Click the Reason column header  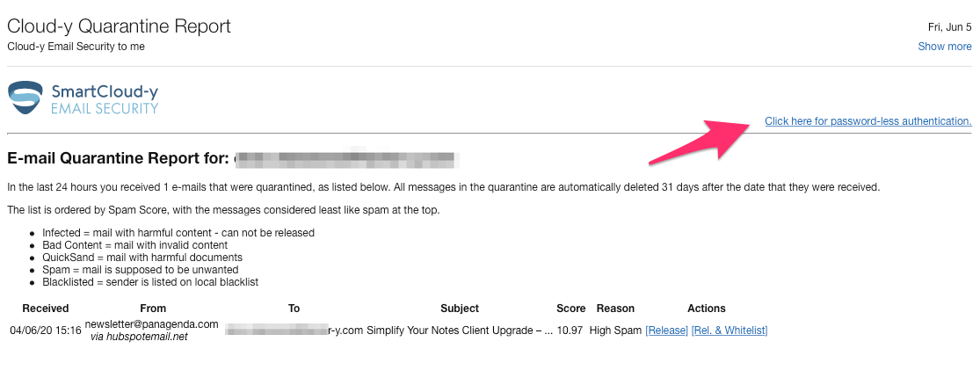pyautogui.click(x=615, y=309)
